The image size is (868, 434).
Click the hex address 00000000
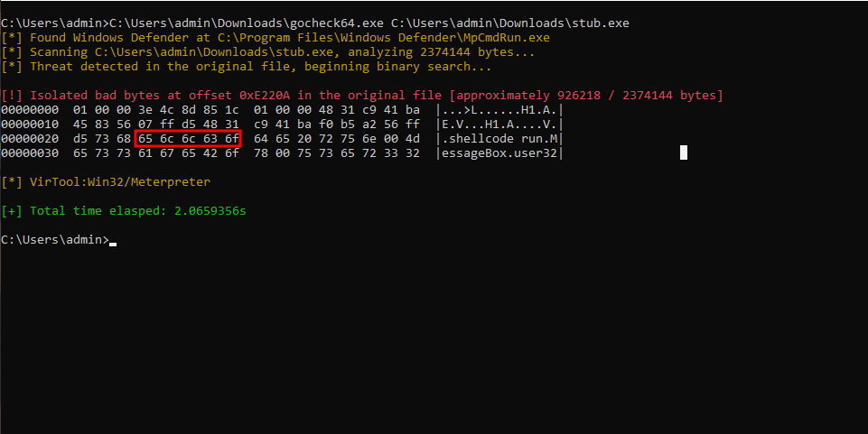[x=30, y=109]
